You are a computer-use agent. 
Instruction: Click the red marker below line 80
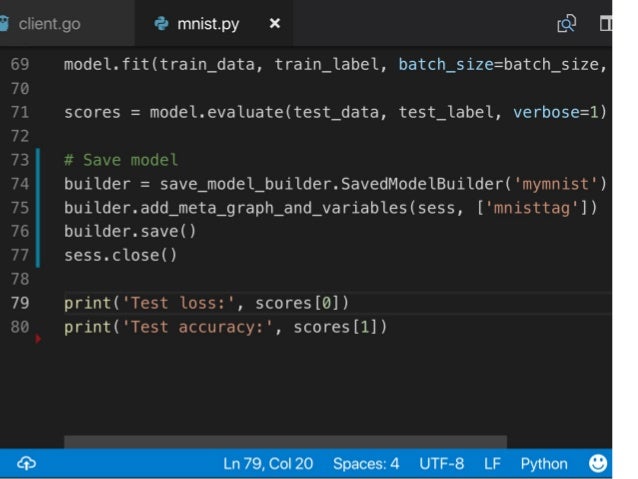coord(38,339)
